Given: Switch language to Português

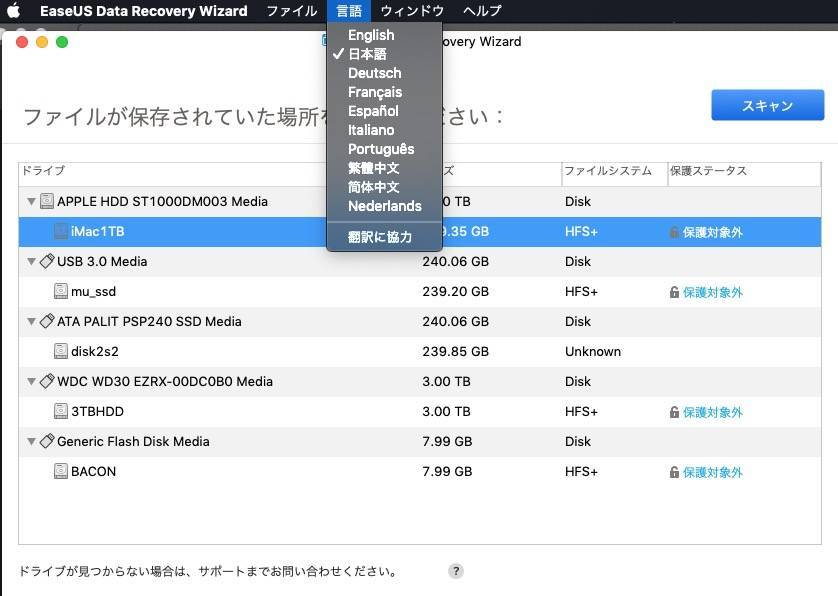Looking at the screenshot, I should 384,149.
